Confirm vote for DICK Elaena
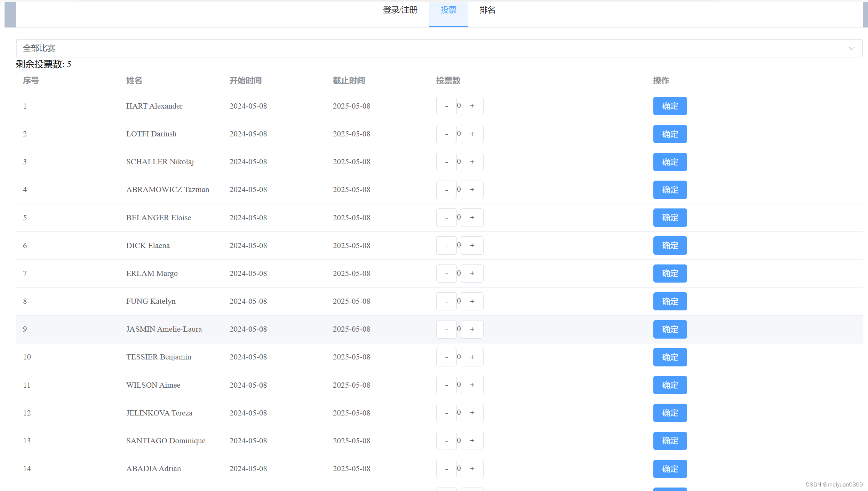This screenshot has width=868, height=491. [x=670, y=245]
